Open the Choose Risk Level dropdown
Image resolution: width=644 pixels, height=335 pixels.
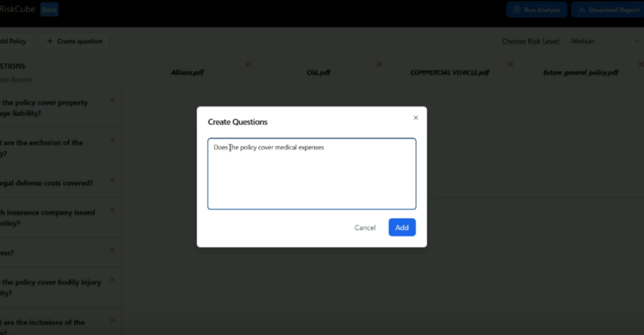(x=604, y=41)
